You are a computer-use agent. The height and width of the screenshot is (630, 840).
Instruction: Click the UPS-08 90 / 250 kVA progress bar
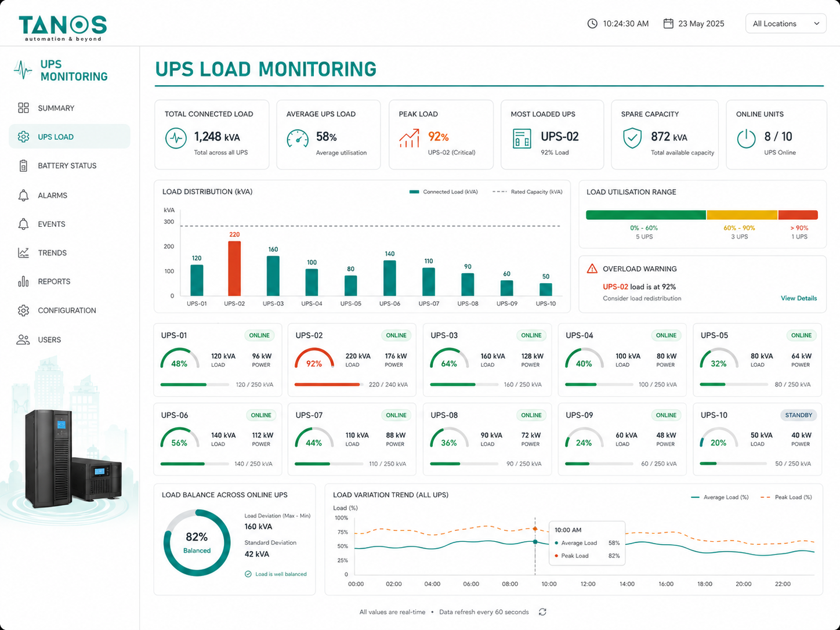[x=464, y=464]
